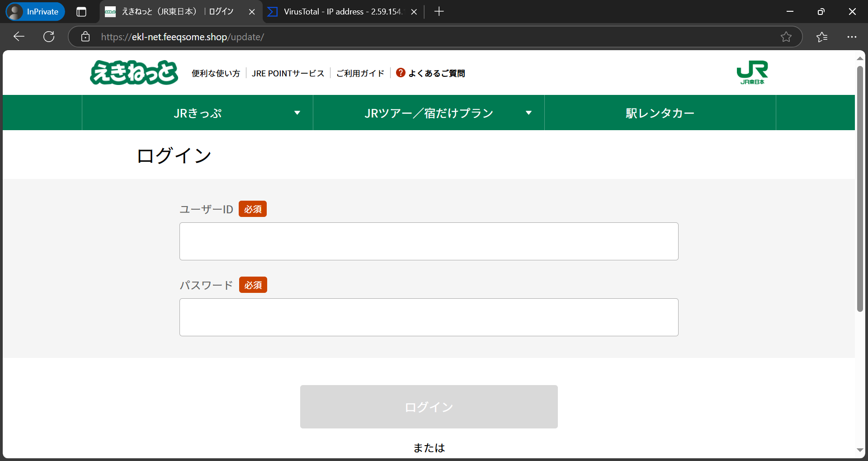The height and width of the screenshot is (461, 868).
Task: Click the scroll down arrow
Action: 860,450
